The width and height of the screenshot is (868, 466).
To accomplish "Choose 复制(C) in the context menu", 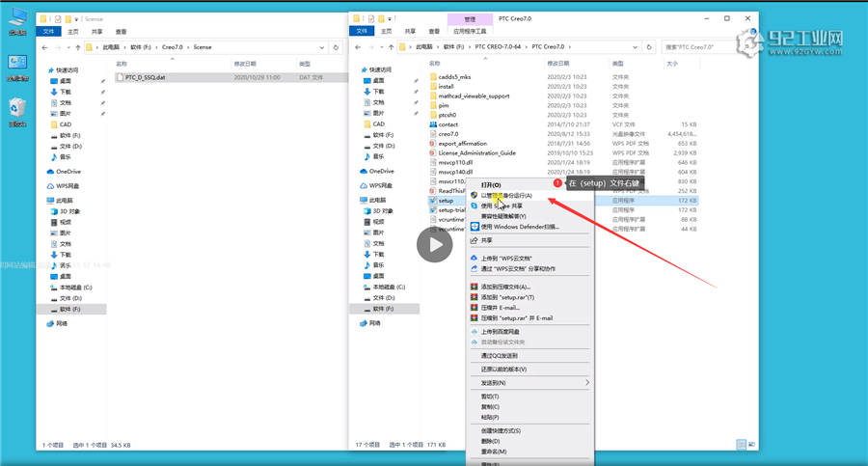I will point(490,407).
